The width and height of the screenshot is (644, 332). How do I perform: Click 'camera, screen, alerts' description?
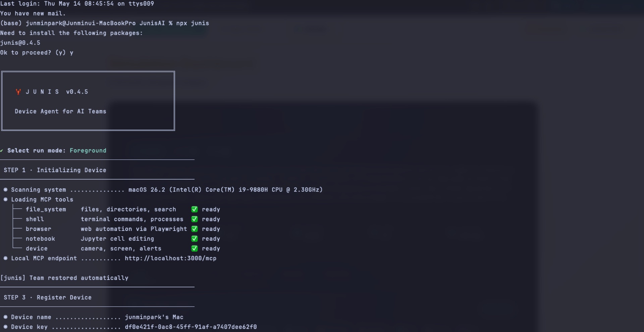[121, 248]
